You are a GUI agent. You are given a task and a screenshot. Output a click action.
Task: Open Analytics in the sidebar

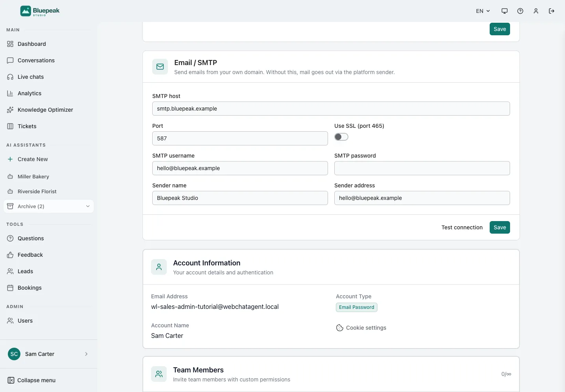[x=49, y=93]
